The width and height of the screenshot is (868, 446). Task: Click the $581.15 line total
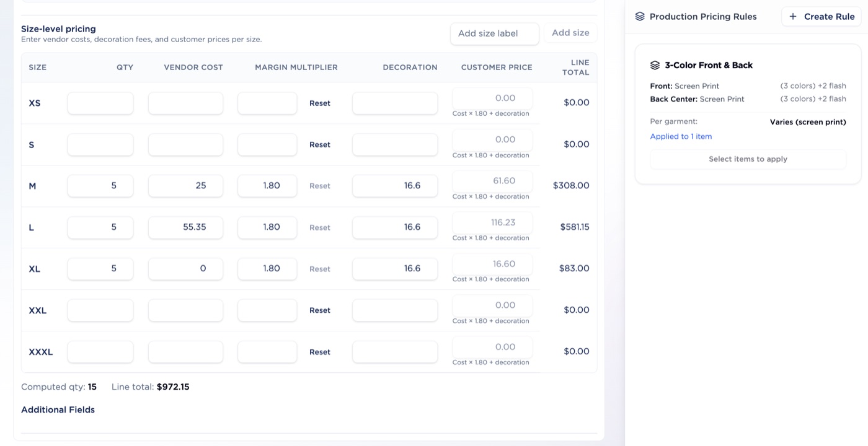tap(575, 227)
